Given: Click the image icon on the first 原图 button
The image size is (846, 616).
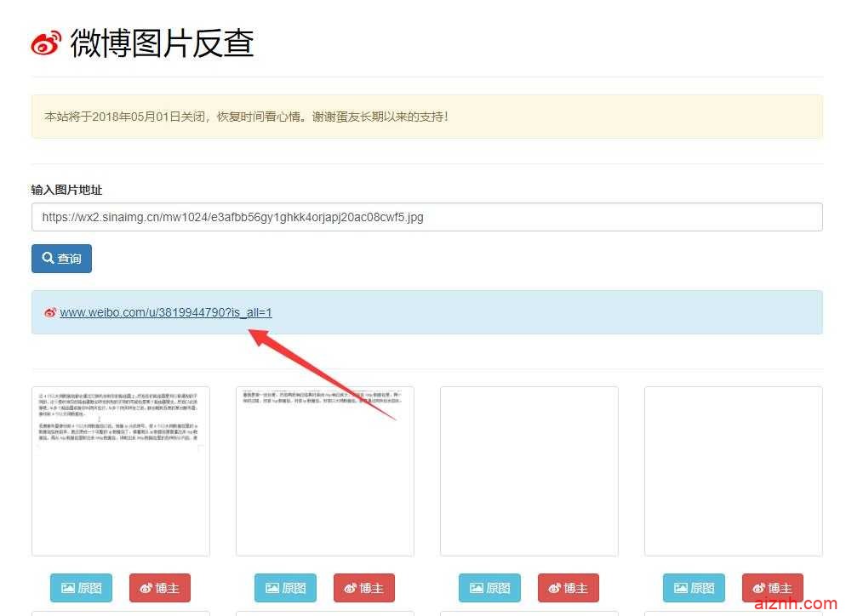Looking at the screenshot, I should click(x=69, y=588).
